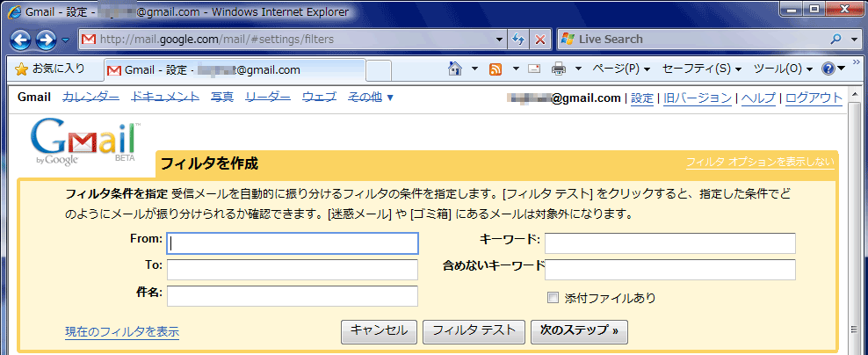Open a new blank tab
The image size is (868, 355).
(380, 71)
